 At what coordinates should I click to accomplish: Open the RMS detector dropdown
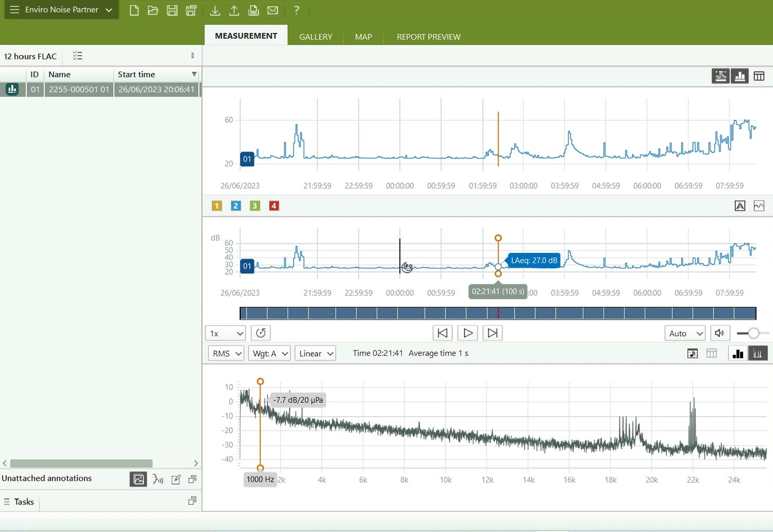[x=226, y=354]
